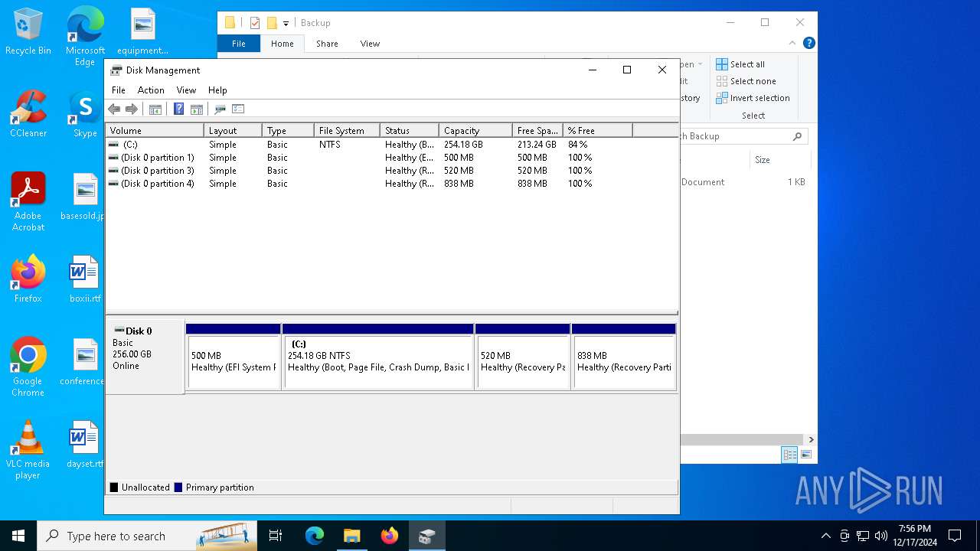Click the Settings checklist toolbar icon
This screenshot has height=551, width=980.
point(238,109)
